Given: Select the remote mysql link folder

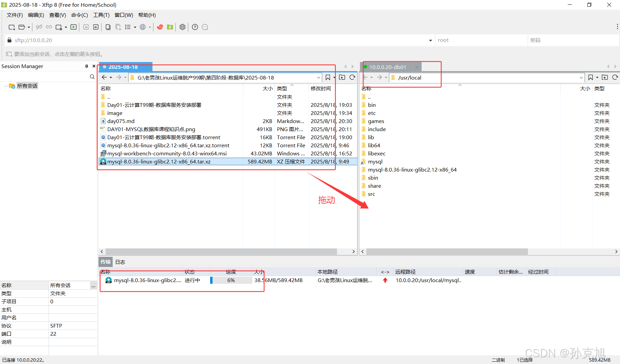Looking at the screenshot, I should pos(375,161).
